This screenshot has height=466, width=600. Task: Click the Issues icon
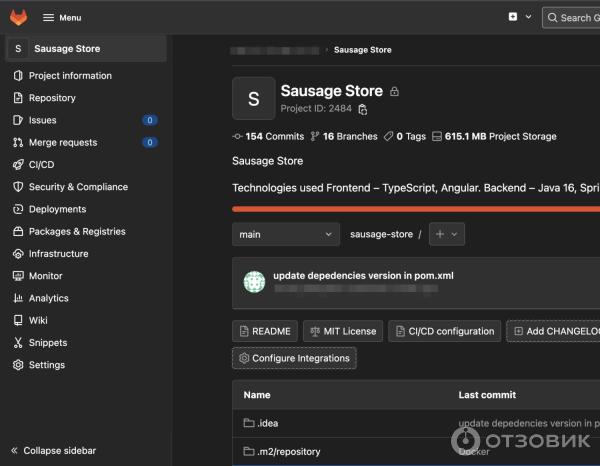coord(18,120)
